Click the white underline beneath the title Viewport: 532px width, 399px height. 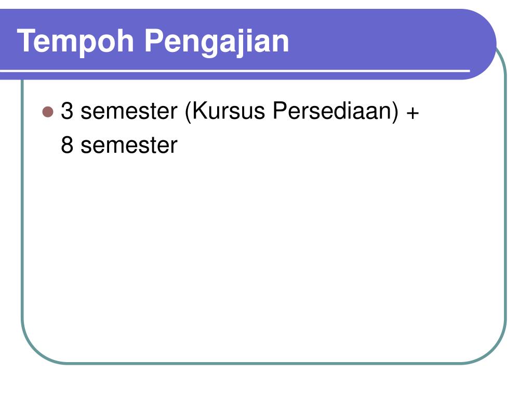click(x=235, y=71)
